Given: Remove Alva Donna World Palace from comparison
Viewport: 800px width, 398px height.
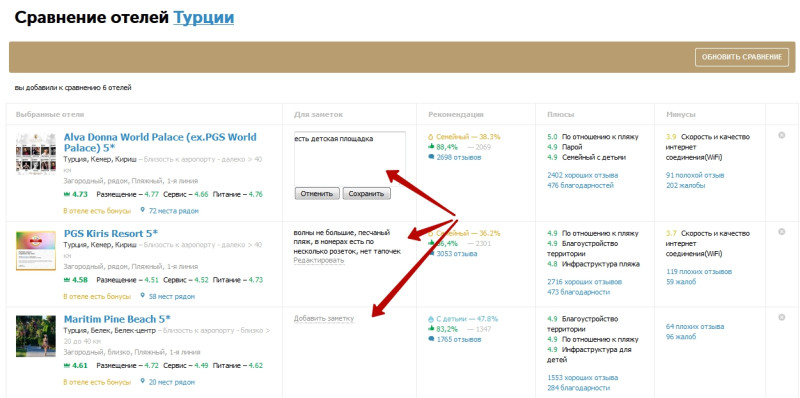Looking at the screenshot, I should tap(781, 136).
